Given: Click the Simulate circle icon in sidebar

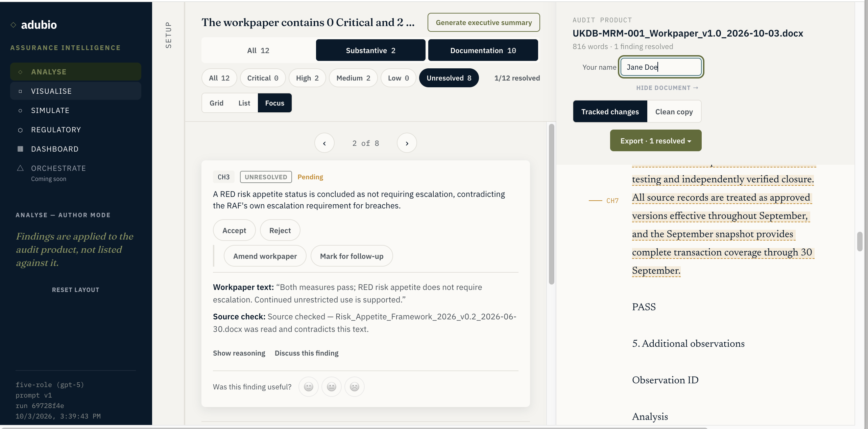Looking at the screenshot, I should (x=20, y=111).
